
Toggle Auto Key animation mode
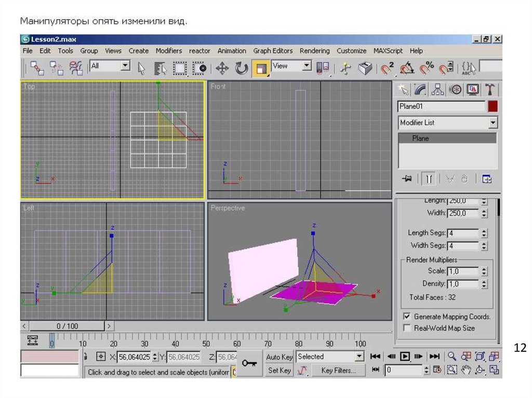point(280,357)
